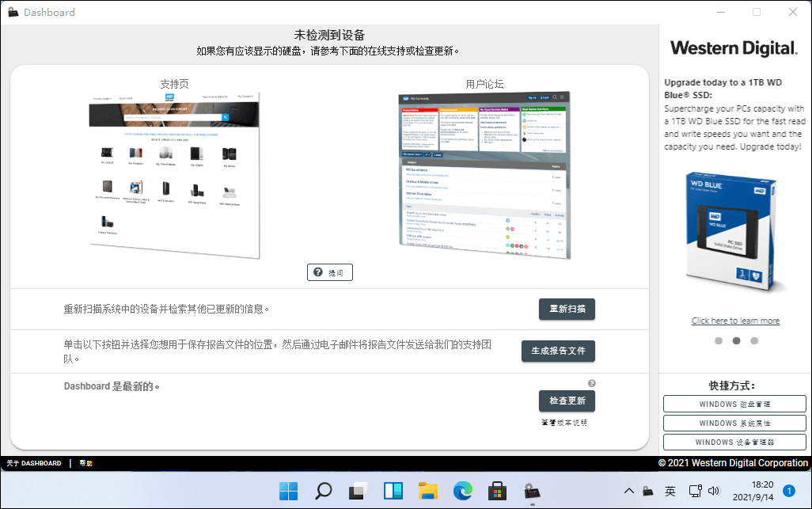Click the 重新扫描 rescan button
Screen dimensions: 812x509
pyautogui.click(x=567, y=310)
